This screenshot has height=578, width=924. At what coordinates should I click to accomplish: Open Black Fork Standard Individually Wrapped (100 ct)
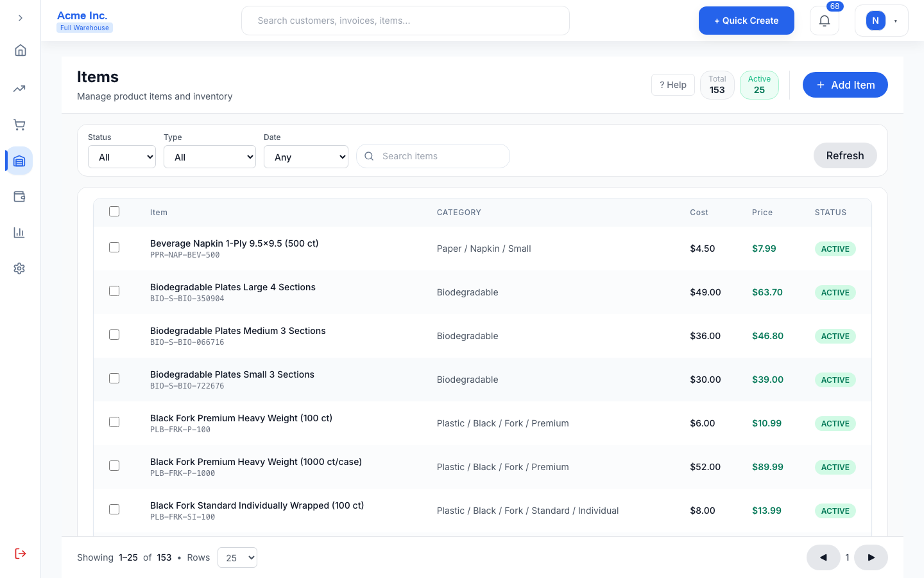point(257,505)
